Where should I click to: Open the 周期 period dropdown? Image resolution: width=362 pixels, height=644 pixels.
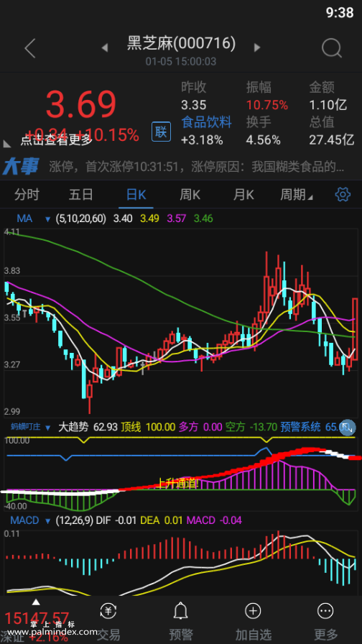[x=297, y=194]
